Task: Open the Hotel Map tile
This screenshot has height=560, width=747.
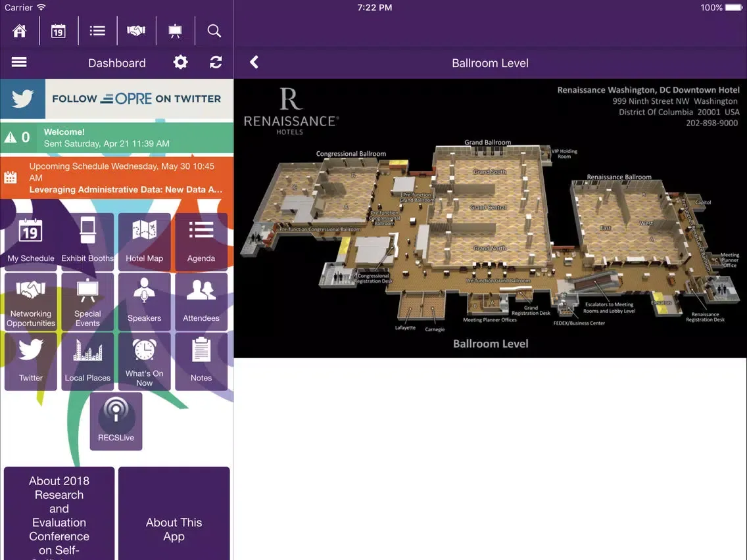Action: pyautogui.click(x=145, y=241)
